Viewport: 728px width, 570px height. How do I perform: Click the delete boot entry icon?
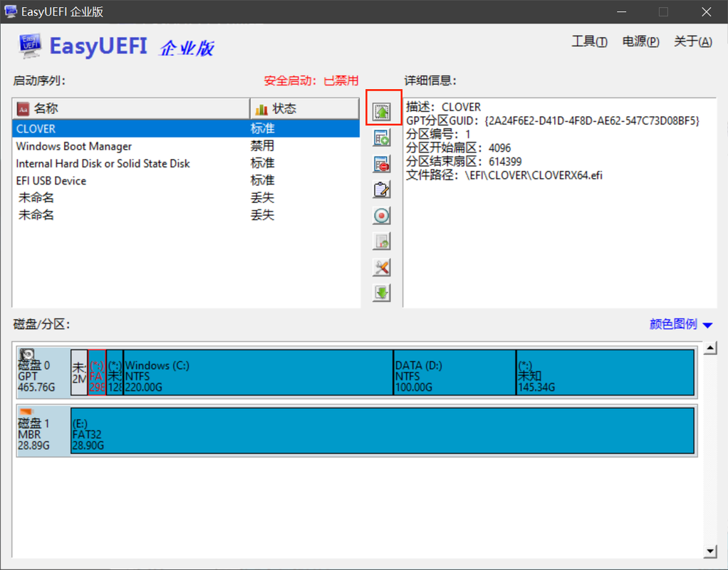tap(382, 164)
